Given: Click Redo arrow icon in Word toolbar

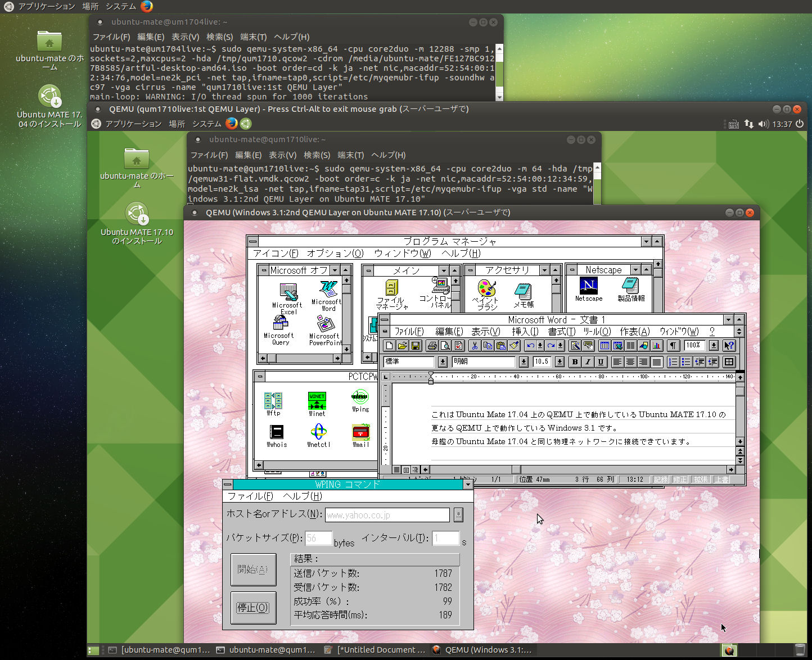Looking at the screenshot, I should click(x=551, y=346).
